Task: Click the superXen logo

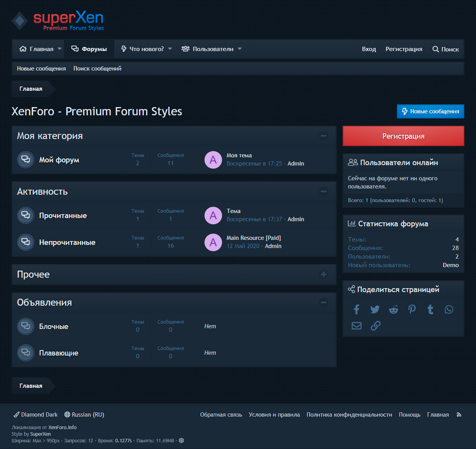Action: 58,21
